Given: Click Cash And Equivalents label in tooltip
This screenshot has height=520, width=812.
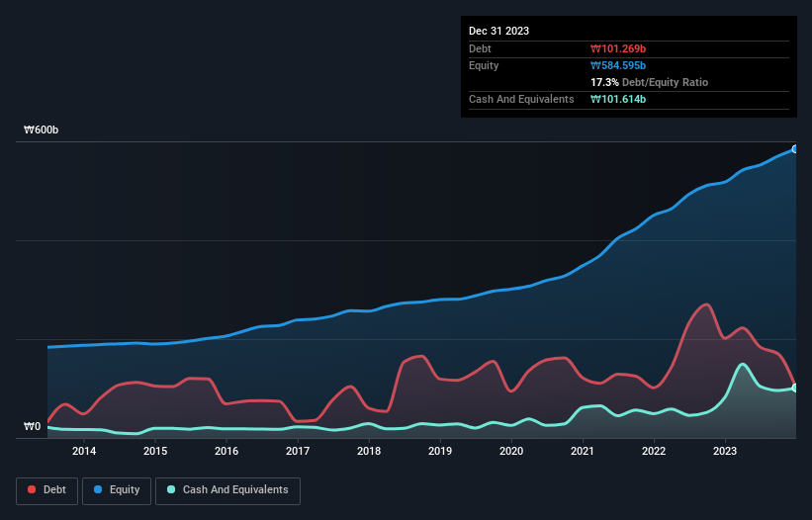Looking at the screenshot, I should [521, 99].
